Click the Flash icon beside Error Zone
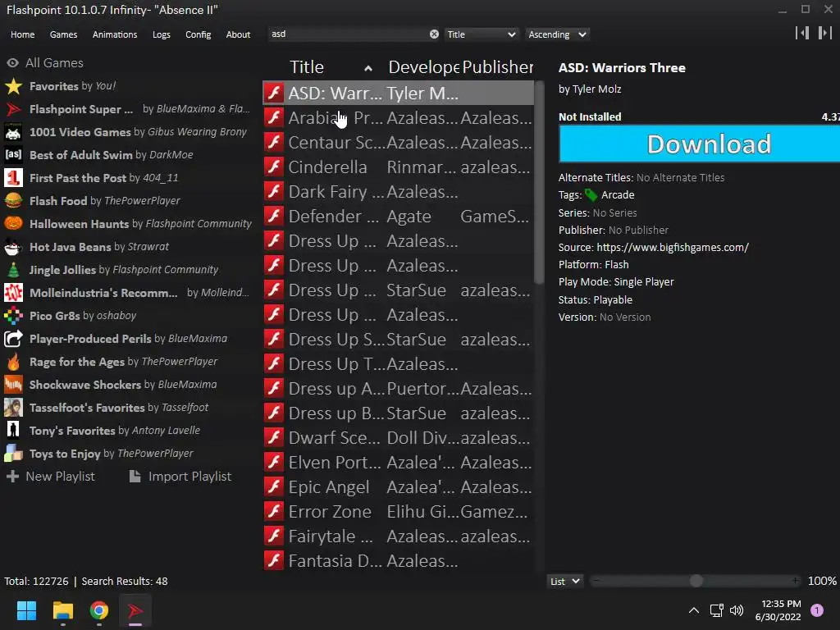Screen dimensions: 840x630 click(274, 512)
